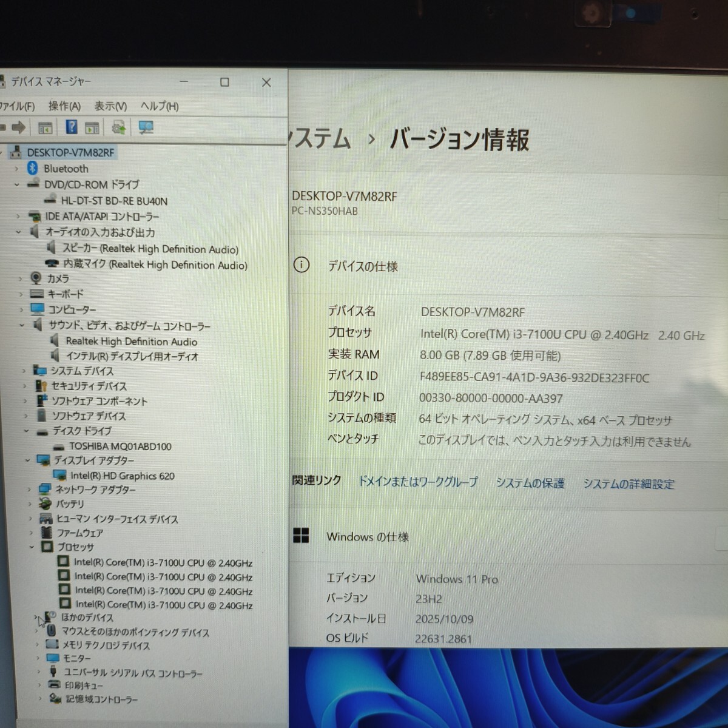Click the DESKTOP-V7M82RF computer root icon
Screen dimensions: 728x728
pos(16,152)
